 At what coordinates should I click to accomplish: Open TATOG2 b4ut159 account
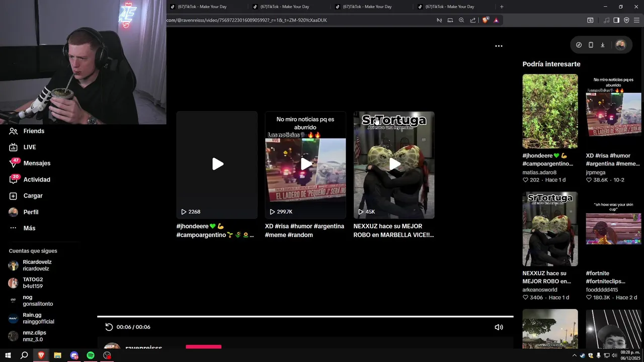pos(26,283)
